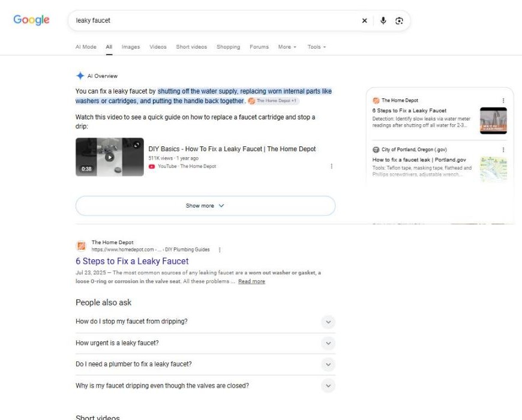This screenshot has height=420, width=522.
Task: Click the Home Depot favicon in the side card
Action: tap(376, 101)
